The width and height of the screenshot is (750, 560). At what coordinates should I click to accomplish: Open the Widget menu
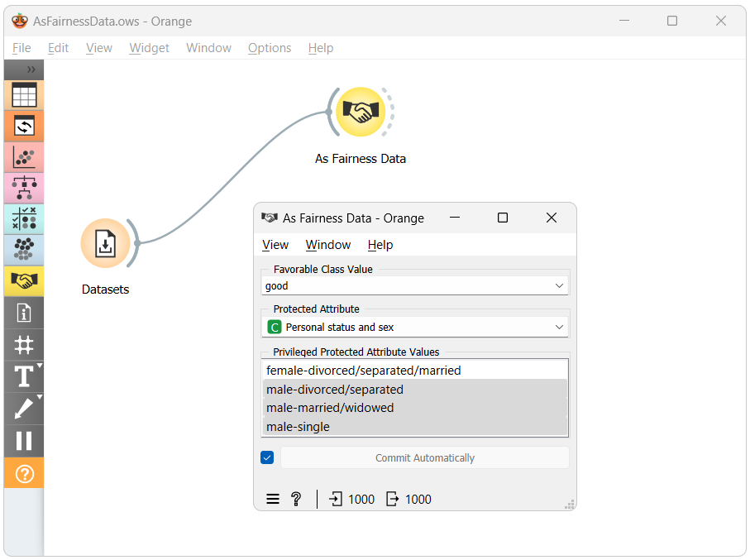[149, 48]
